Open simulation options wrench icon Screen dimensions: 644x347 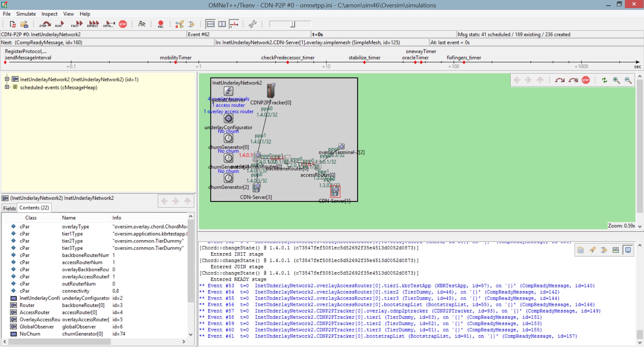(253, 24)
